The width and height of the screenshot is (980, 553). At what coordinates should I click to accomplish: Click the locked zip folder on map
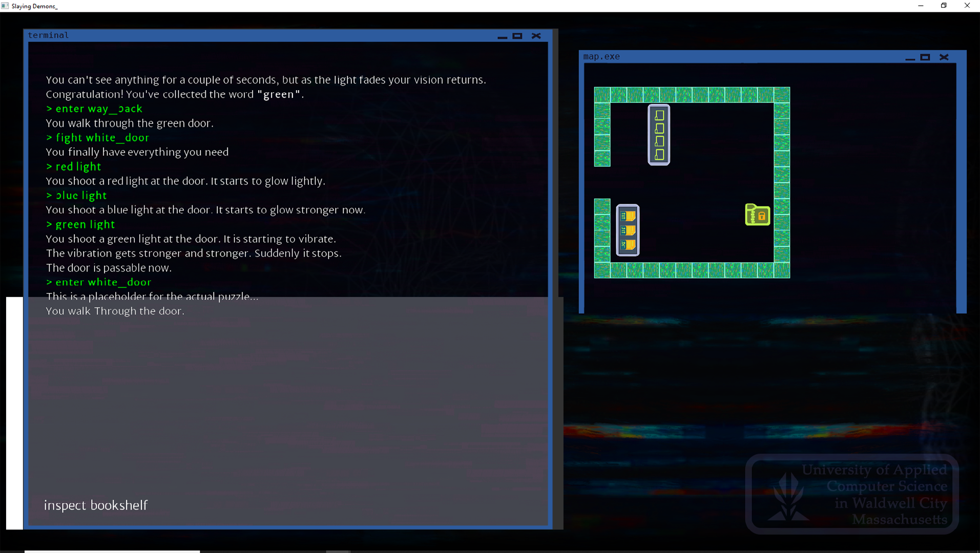(757, 215)
